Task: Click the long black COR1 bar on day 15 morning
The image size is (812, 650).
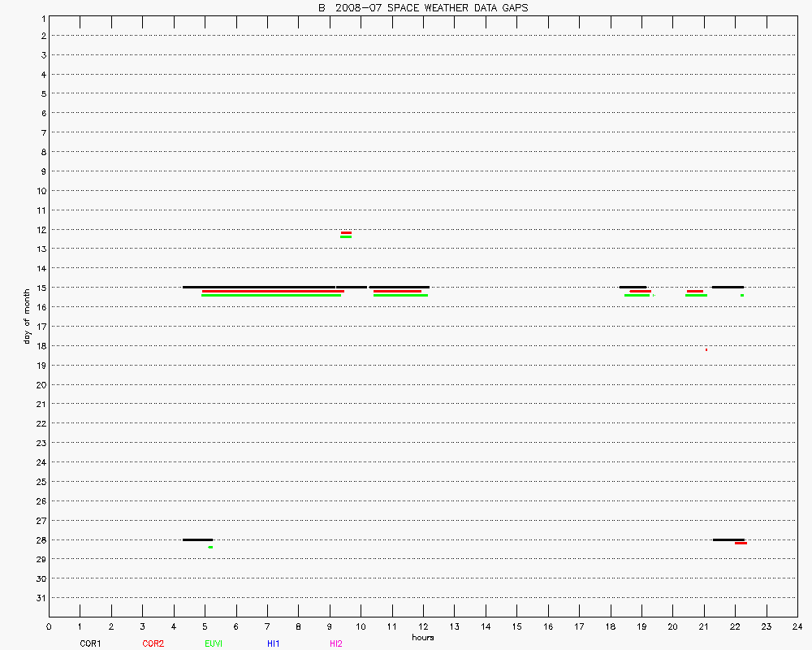Action: (259, 287)
